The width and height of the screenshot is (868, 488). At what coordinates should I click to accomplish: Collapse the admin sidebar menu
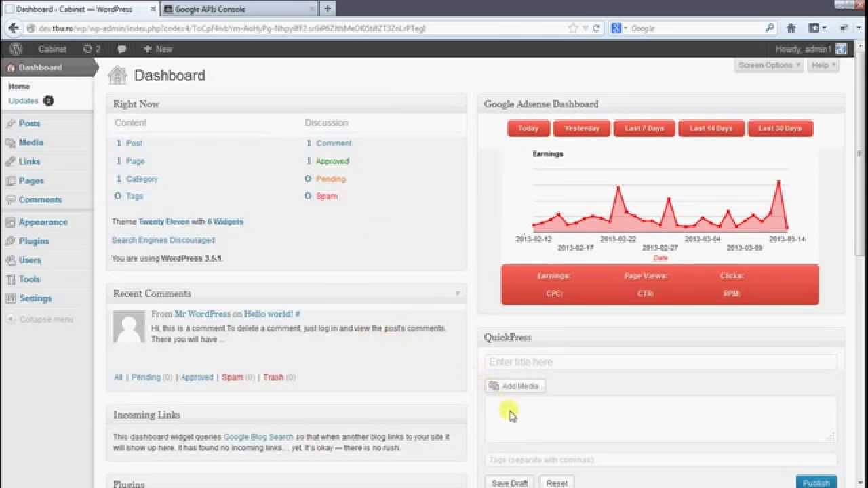[x=39, y=319]
